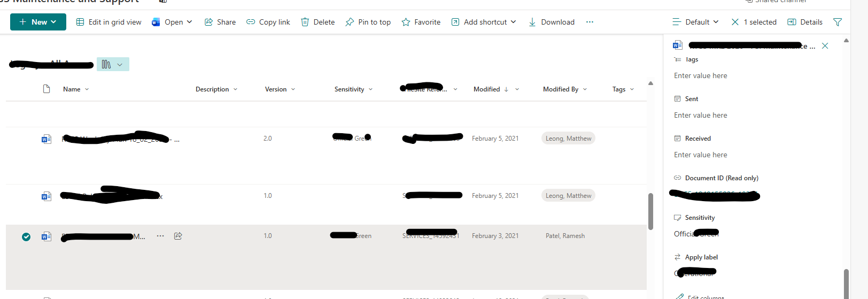Open the Details pane
Viewport: 868px width, 299px height.
point(805,22)
